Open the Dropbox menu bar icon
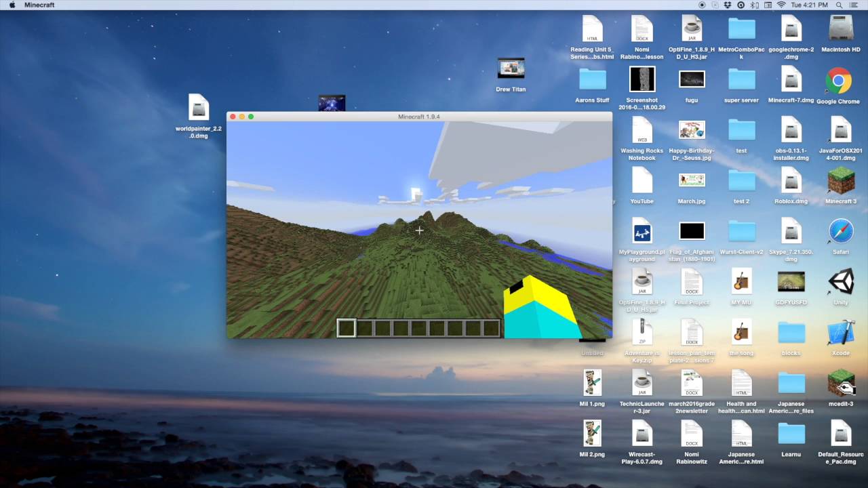The width and height of the screenshot is (868, 488). coord(728,5)
